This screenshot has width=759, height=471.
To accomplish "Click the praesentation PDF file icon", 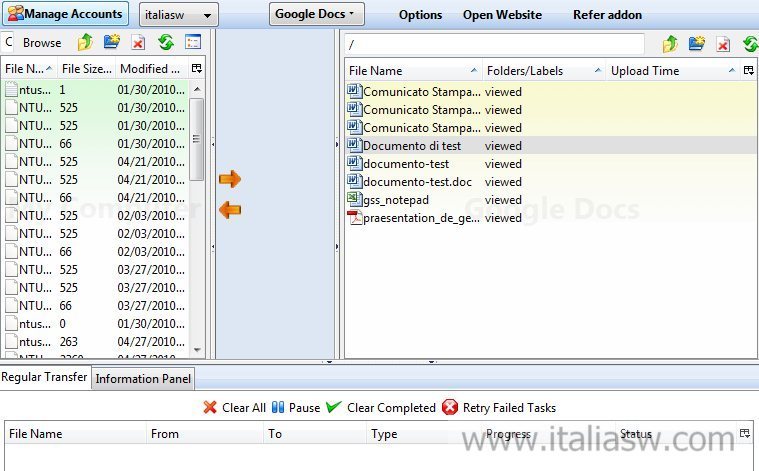I will [x=355, y=218].
